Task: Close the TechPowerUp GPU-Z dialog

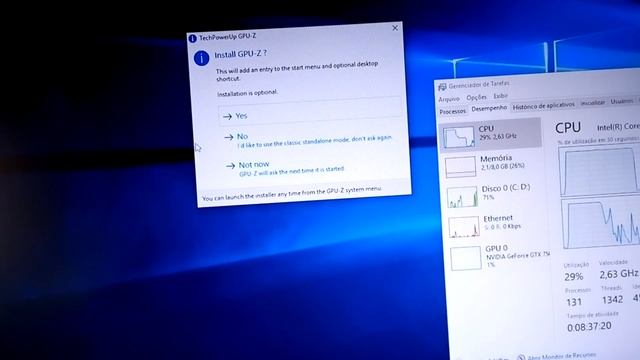Action: tap(395, 28)
